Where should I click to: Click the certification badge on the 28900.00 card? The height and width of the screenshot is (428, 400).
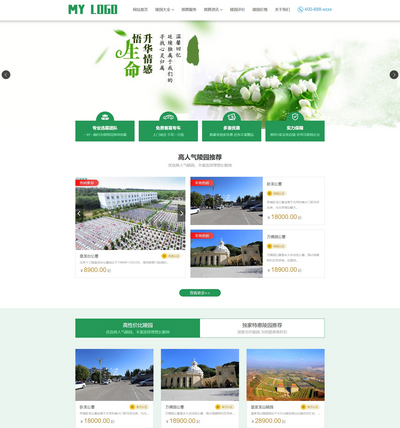(310, 407)
